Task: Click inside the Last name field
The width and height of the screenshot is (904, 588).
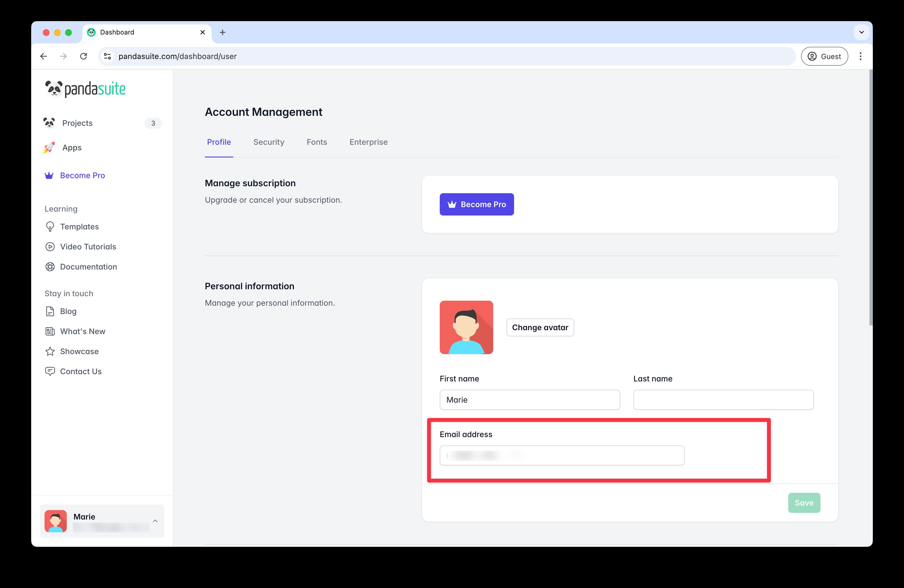Action: click(x=723, y=400)
